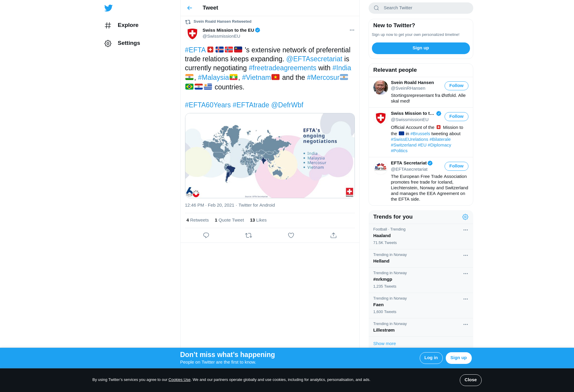
Task: Open Trends settings gear icon
Action: pyautogui.click(x=465, y=217)
